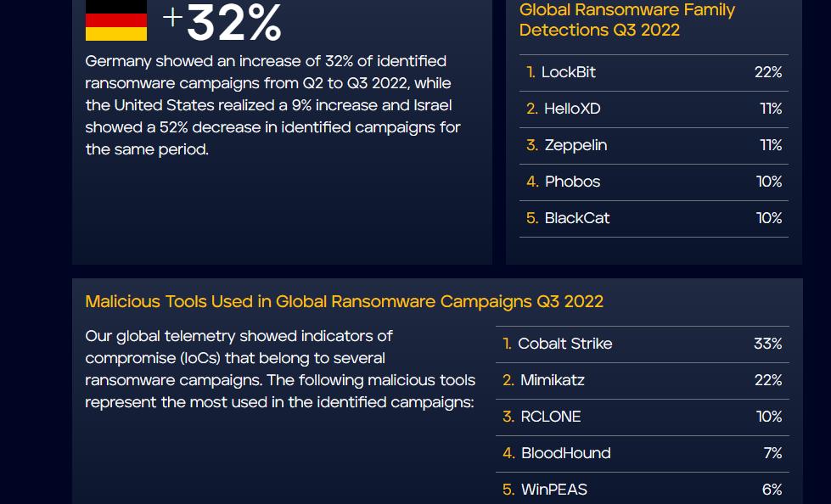This screenshot has height=504, width=831.
Task: Click the Germany ransomware increase paragraph
Action: 273,105
